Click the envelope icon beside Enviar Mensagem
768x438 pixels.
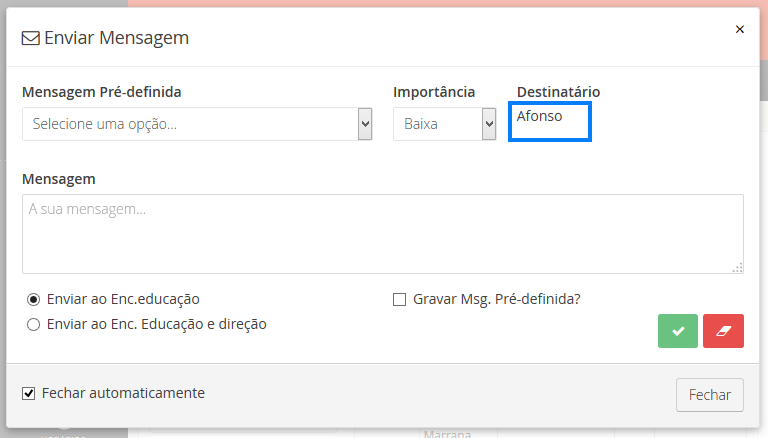click(31, 38)
